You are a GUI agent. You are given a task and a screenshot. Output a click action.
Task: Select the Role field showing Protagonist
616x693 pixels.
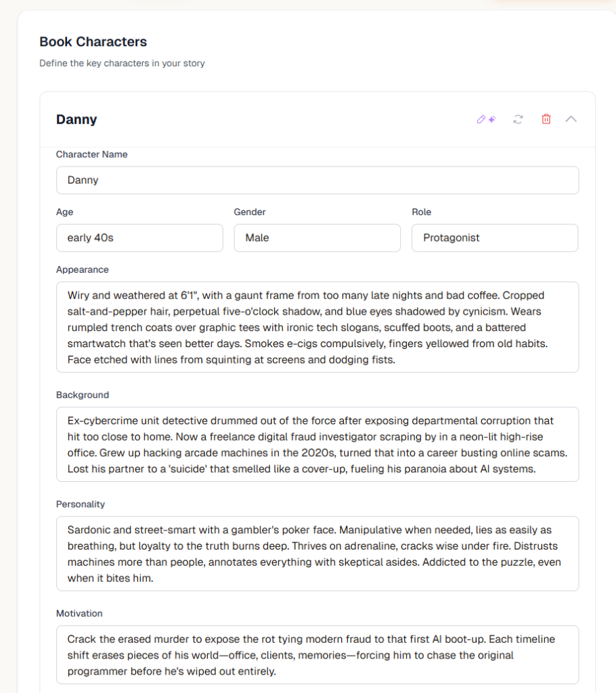click(494, 238)
